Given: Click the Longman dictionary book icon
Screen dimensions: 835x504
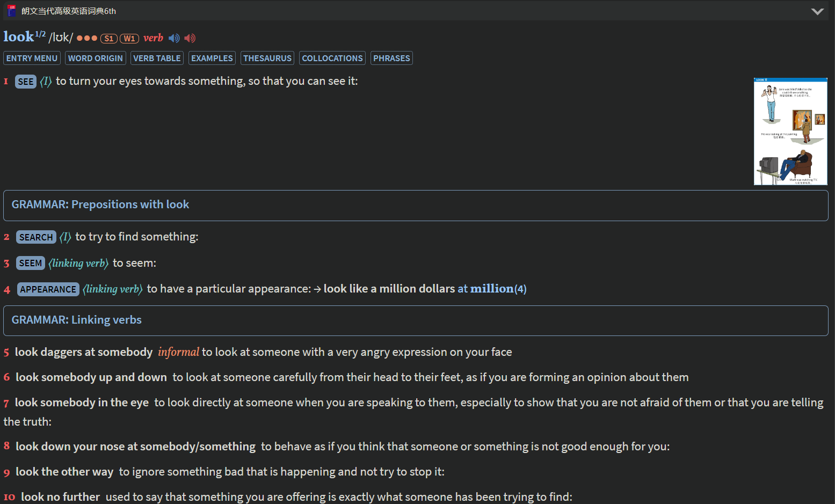Looking at the screenshot, I should coord(11,11).
